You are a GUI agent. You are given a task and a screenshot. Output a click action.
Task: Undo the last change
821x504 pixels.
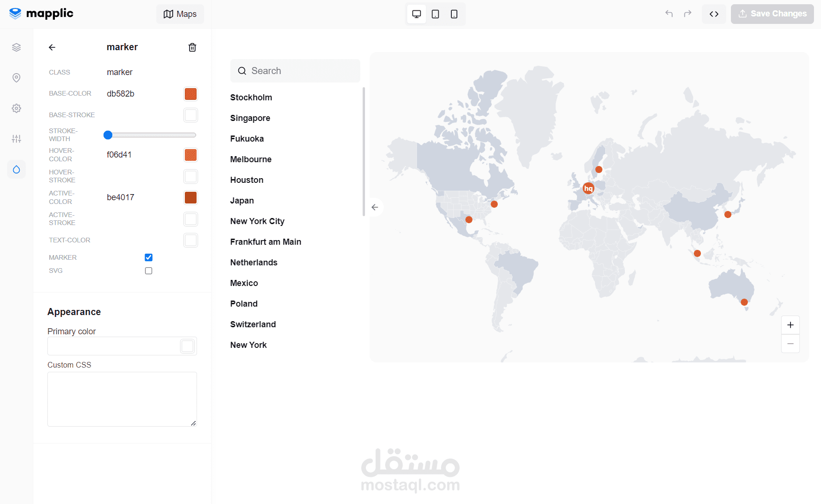point(669,14)
